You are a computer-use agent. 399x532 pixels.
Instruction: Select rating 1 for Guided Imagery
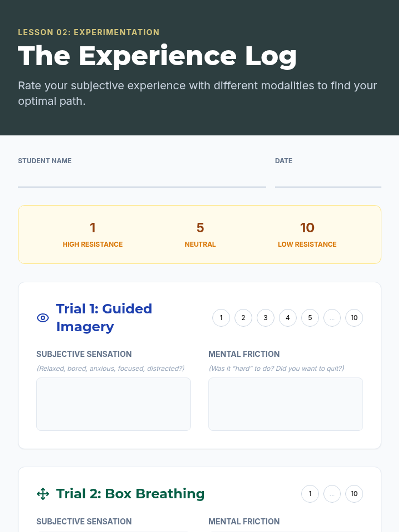(221, 318)
